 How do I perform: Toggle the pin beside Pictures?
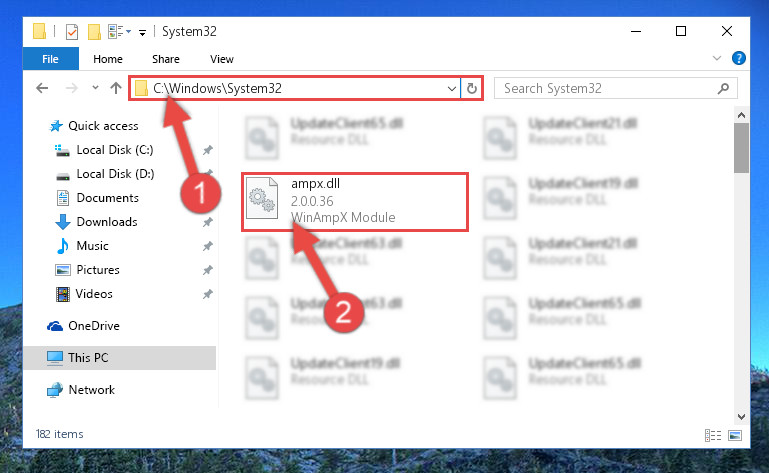click(208, 270)
